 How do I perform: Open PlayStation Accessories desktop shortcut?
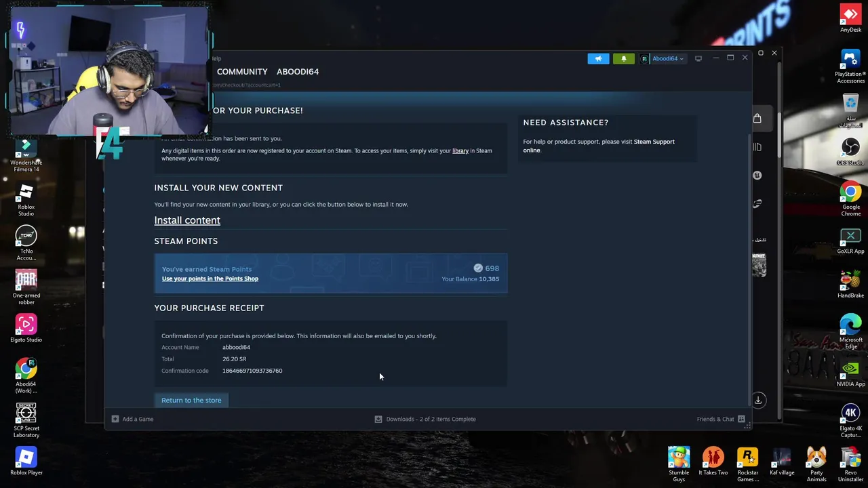click(850, 66)
